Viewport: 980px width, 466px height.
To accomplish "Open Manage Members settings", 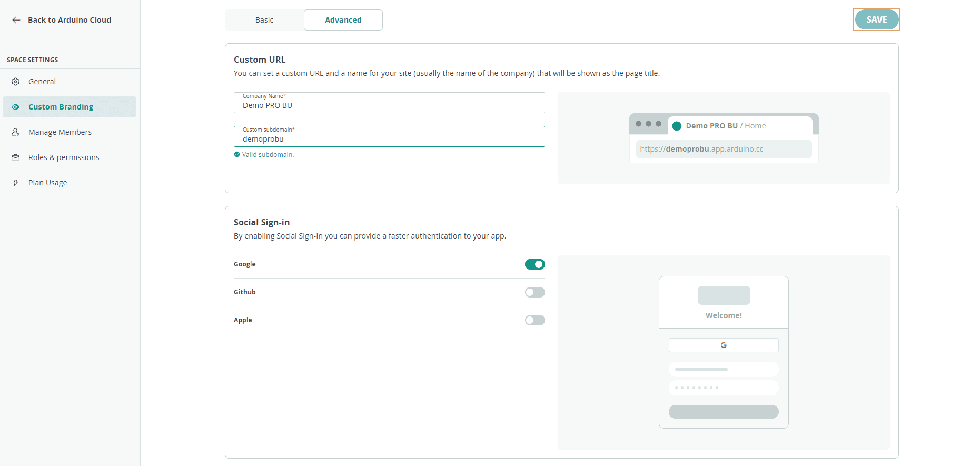I will (60, 132).
